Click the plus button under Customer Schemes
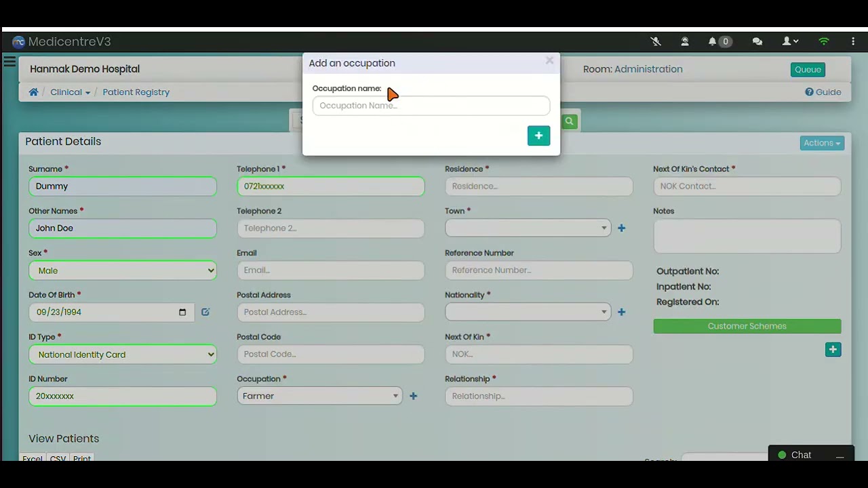Viewport: 868px width, 488px height. pos(833,350)
